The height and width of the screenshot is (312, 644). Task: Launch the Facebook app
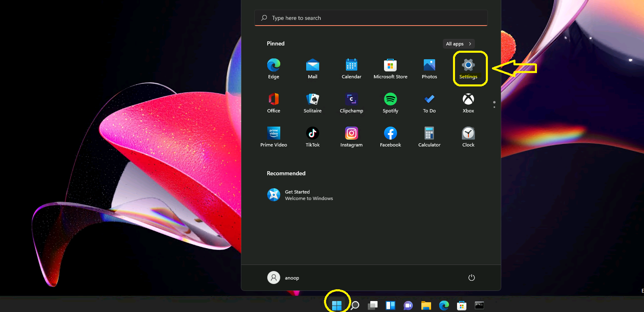[x=391, y=137]
